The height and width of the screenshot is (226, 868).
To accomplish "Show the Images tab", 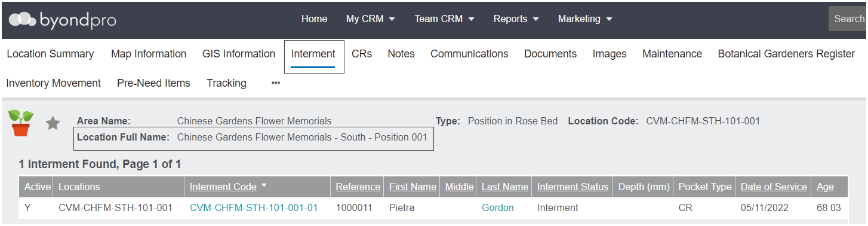I will tap(610, 54).
